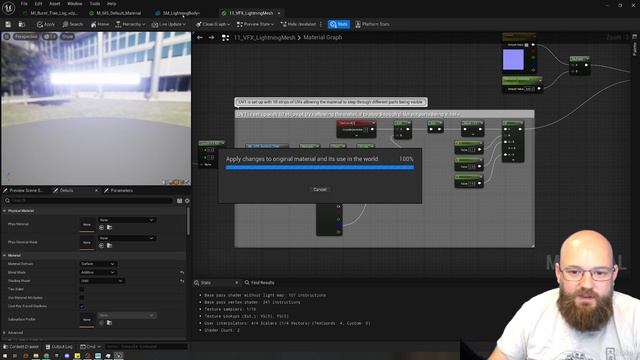Click the graph back navigation arrow
The width and height of the screenshot is (640, 360).
pyautogui.click(x=200, y=38)
